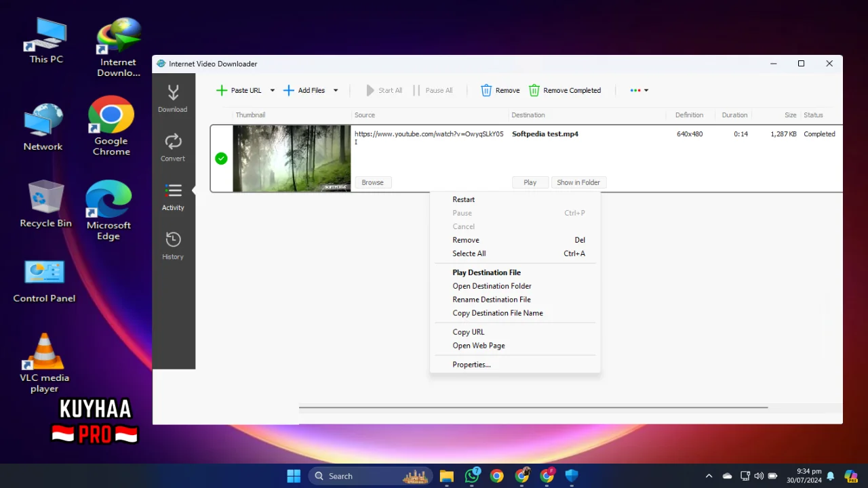Open Control Panel desktop icon
This screenshot has width=868, height=488.
tap(44, 281)
